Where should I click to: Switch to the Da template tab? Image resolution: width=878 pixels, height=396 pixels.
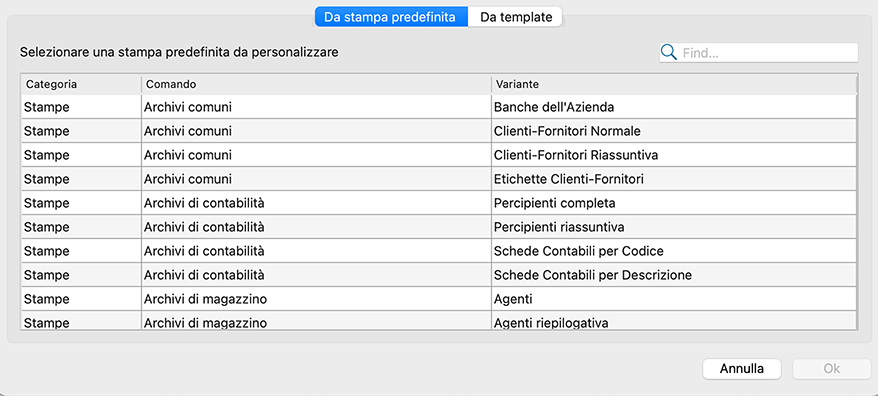(x=515, y=17)
